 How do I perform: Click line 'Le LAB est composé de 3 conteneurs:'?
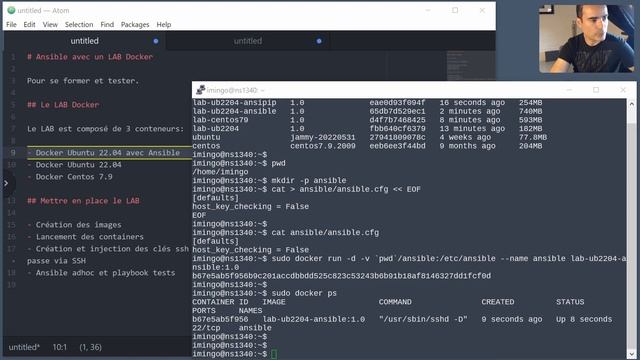105,129
